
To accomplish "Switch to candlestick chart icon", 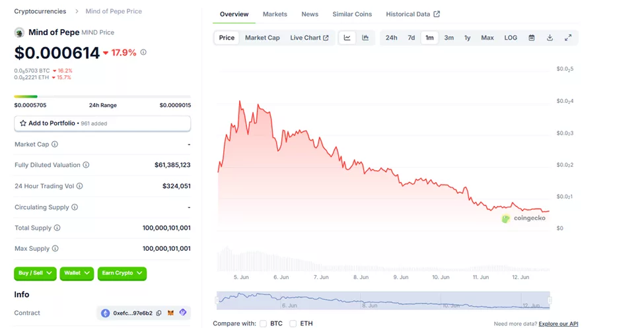I will (365, 38).
